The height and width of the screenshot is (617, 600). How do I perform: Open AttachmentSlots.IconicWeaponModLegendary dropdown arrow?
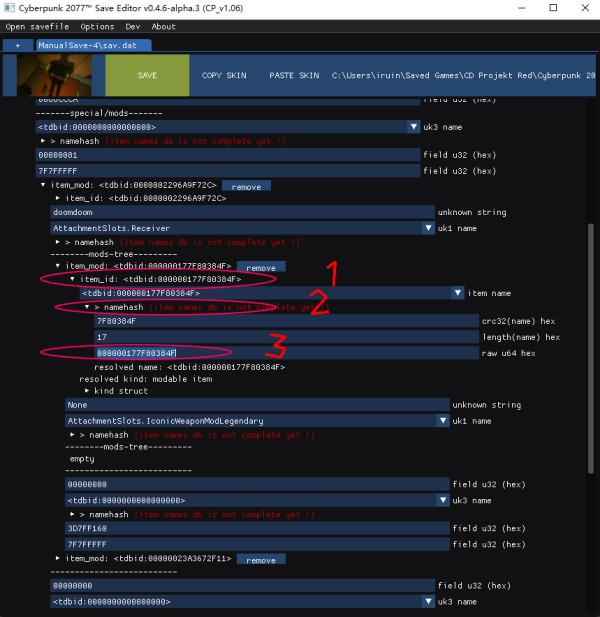[441, 421]
